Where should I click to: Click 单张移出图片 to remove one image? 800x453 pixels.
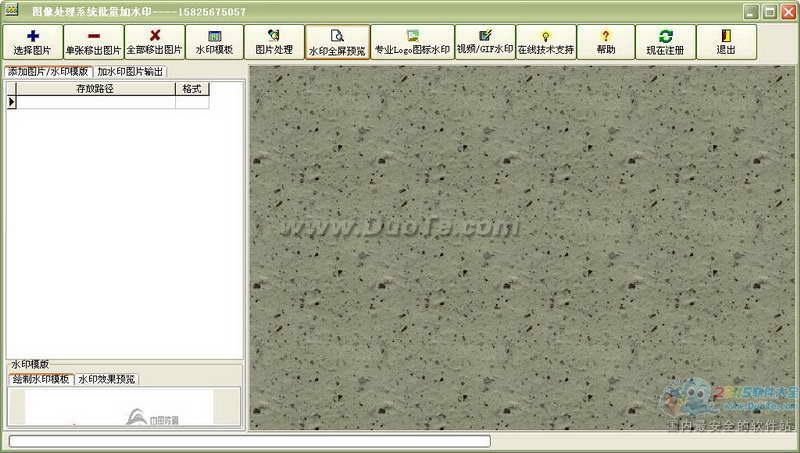pos(93,42)
